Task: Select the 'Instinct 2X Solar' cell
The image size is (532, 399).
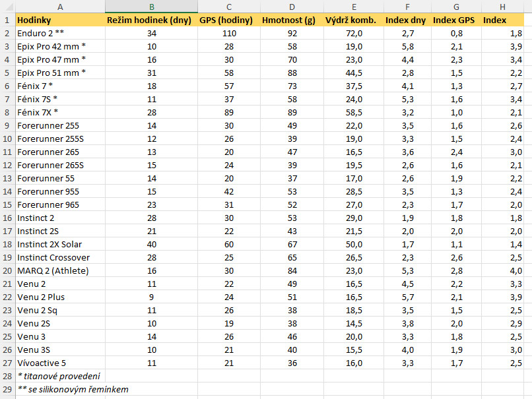Action: [60, 245]
